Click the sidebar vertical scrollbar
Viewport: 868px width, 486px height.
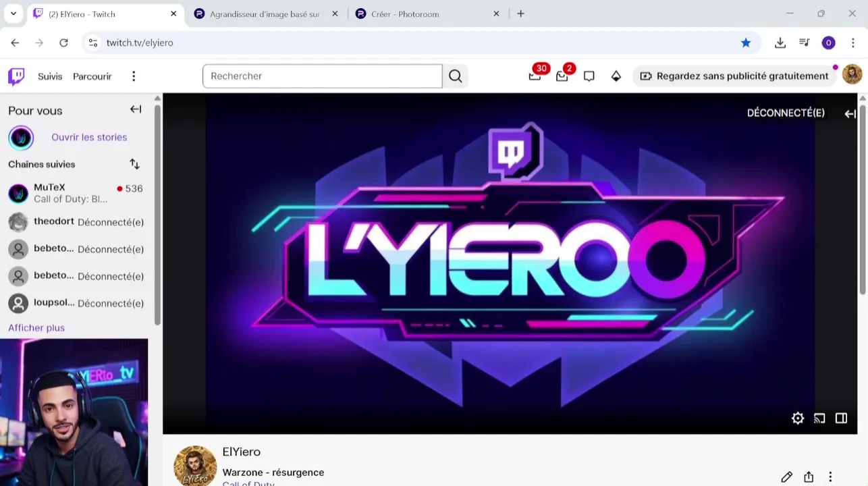[x=157, y=213]
